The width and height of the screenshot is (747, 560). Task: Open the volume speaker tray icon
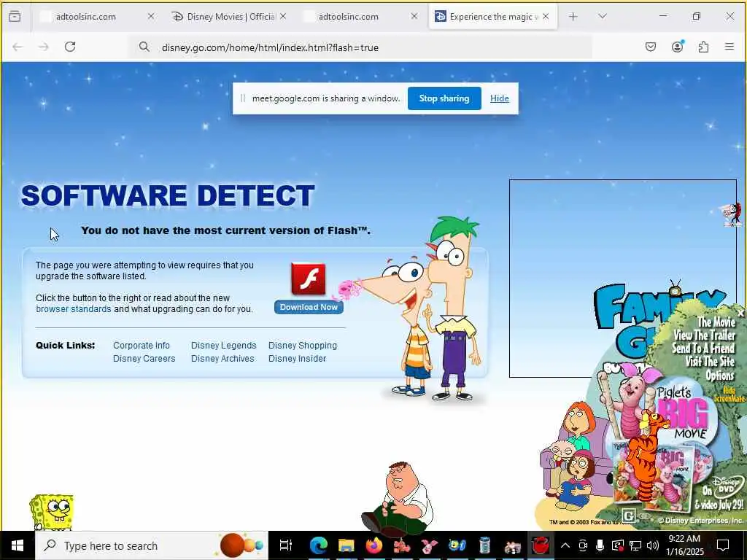tap(653, 545)
